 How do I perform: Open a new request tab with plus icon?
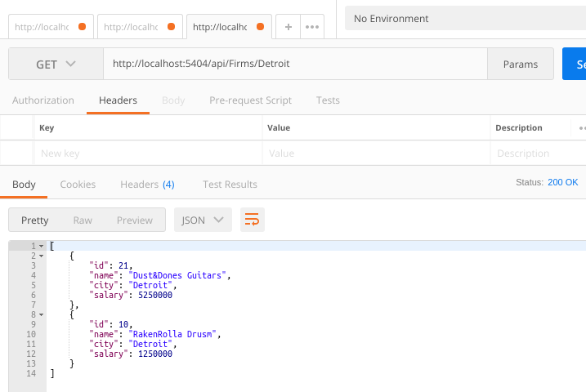pyautogui.click(x=288, y=27)
